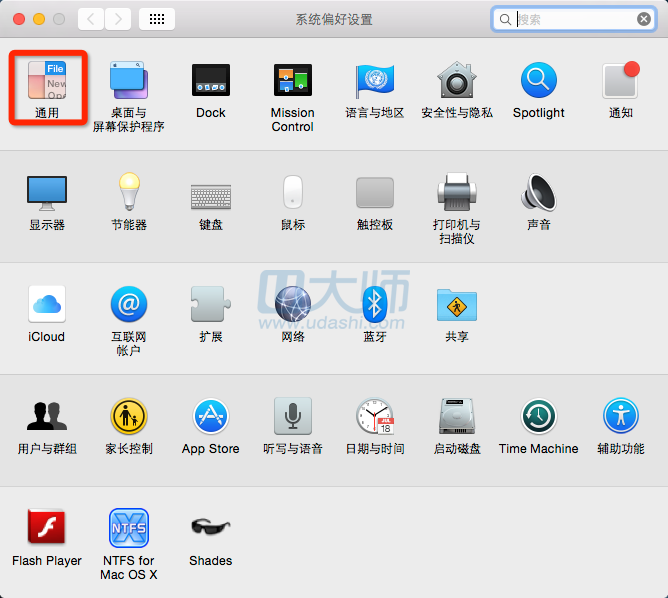Click the back navigation arrow
Image resolution: width=668 pixels, height=598 pixels.
91,19
